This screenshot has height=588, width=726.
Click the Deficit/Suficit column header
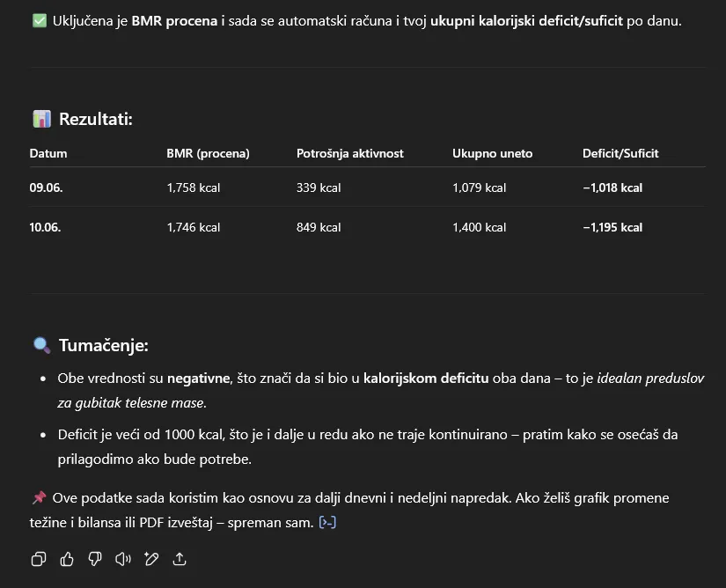[620, 154]
